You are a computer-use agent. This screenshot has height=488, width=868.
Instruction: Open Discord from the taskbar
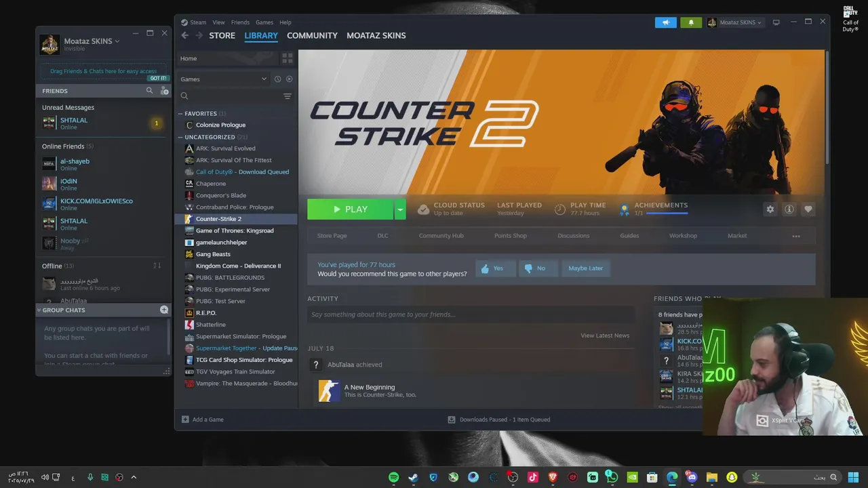tap(692, 477)
